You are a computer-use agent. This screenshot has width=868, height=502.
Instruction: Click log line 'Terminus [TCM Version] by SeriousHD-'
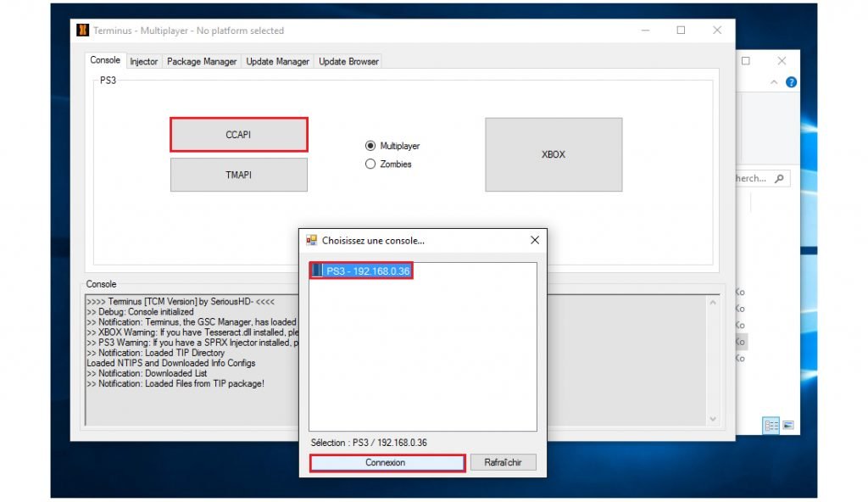click(x=181, y=301)
